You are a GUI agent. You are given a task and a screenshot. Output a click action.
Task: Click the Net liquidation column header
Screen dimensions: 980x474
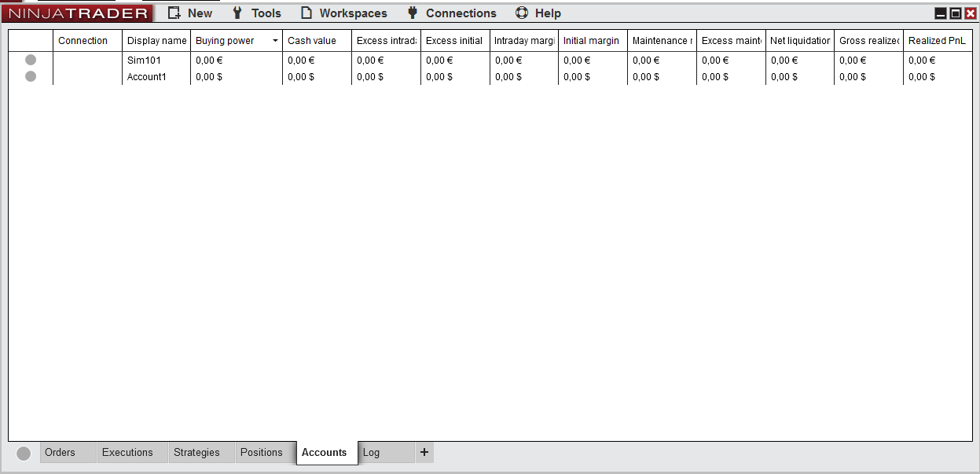[x=800, y=41]
